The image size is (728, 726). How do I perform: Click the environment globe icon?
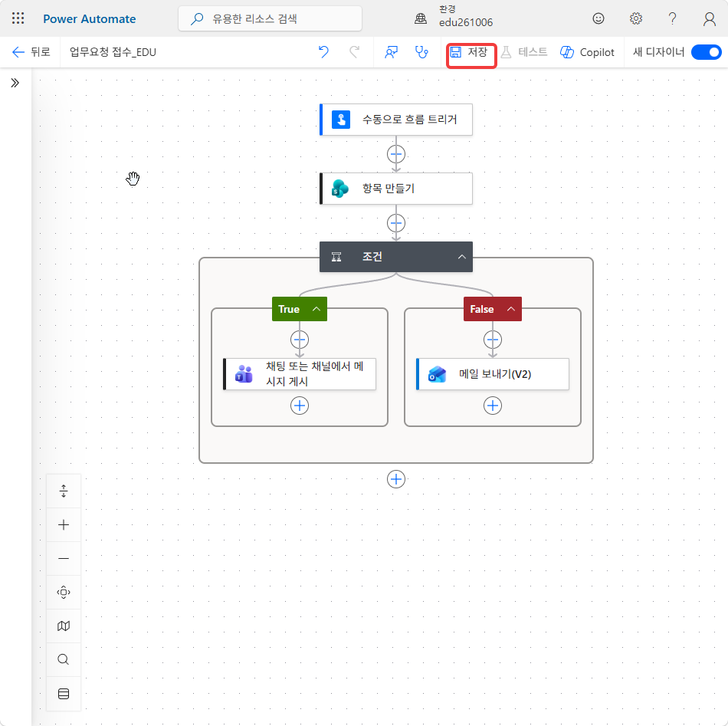[x=421, y=18]
